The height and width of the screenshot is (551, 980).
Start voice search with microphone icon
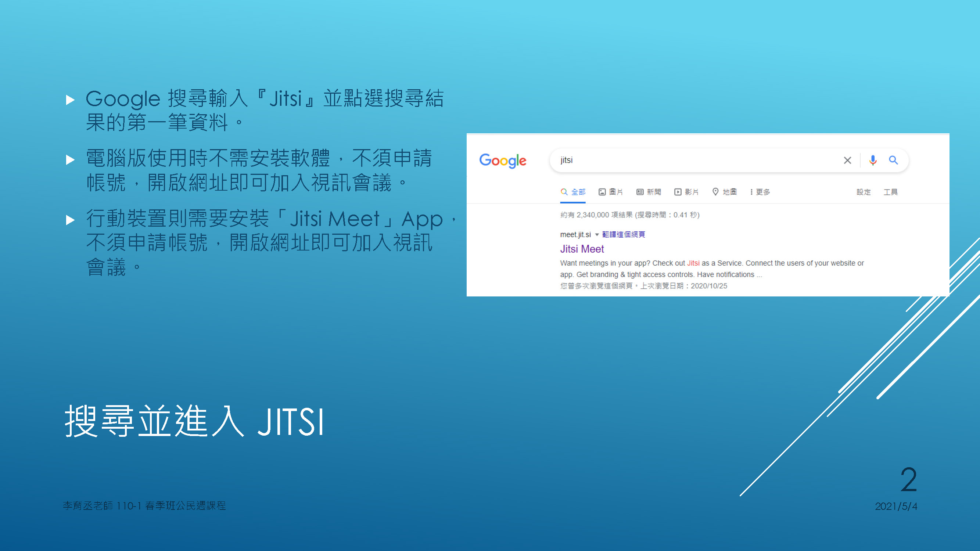pos(873,160)
